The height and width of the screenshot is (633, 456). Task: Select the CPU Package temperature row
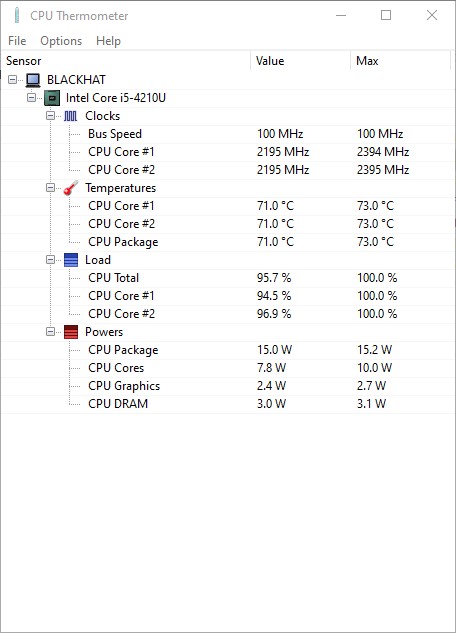(228, 242)
